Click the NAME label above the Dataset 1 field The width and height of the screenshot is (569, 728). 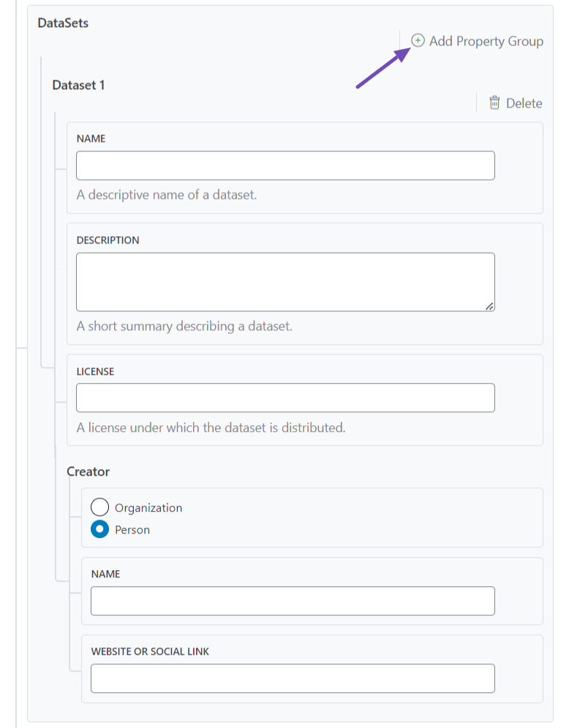tap(90, 138)
